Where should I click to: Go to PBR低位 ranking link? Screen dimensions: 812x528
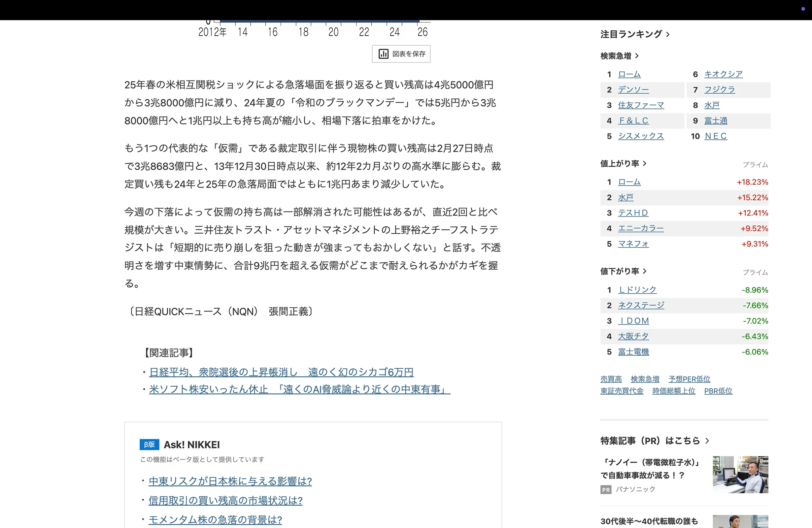click(718, 391)
